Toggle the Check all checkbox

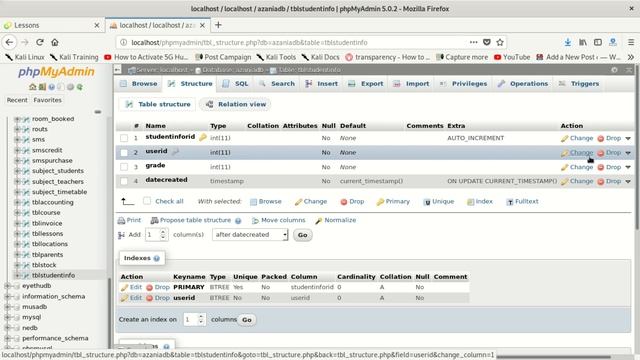[x=147, y=201]
